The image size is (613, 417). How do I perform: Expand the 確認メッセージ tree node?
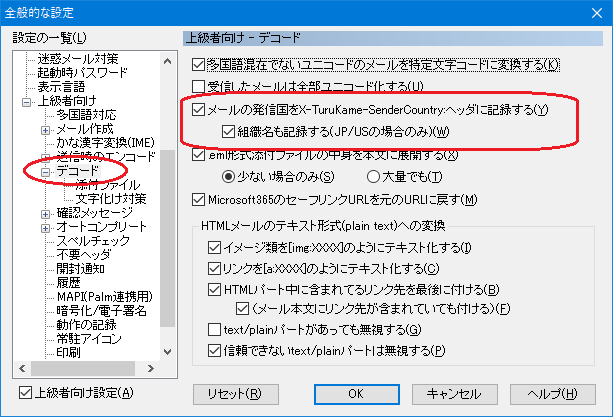[x=45, y=214]
